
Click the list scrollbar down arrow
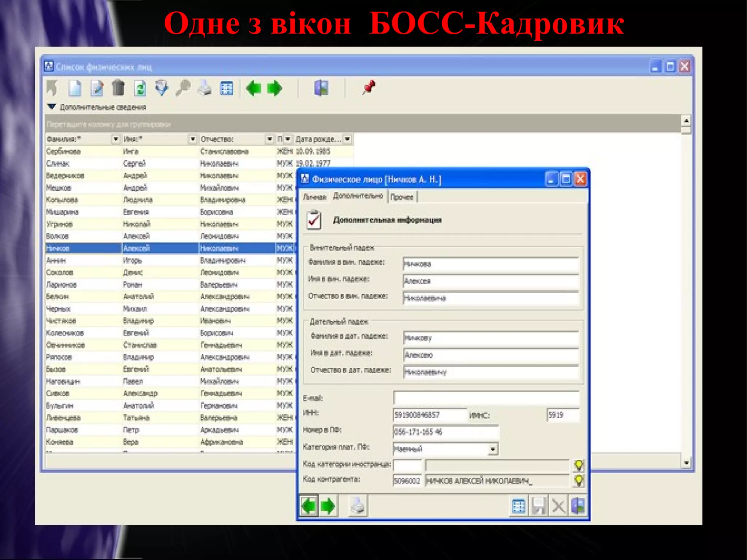tap(686, 463)
